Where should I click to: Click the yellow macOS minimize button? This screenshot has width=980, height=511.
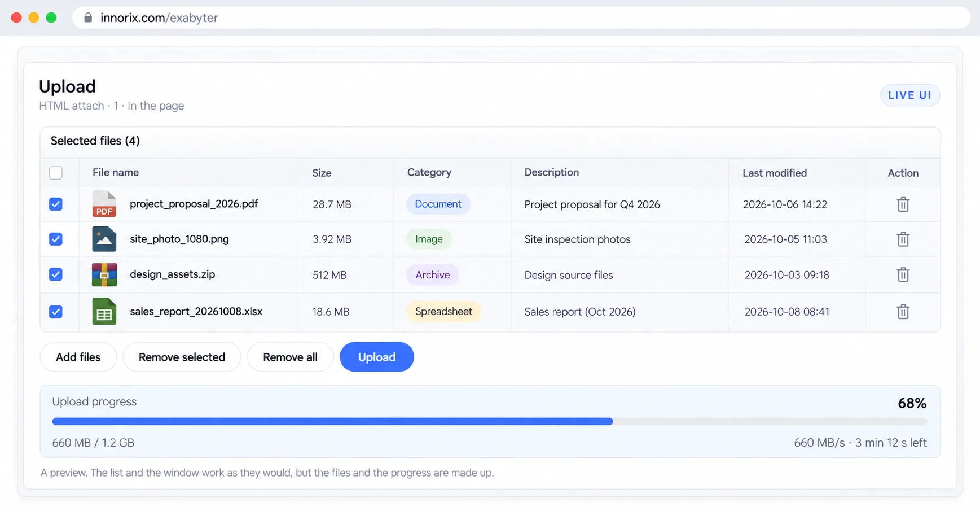[x=34, y=18]
